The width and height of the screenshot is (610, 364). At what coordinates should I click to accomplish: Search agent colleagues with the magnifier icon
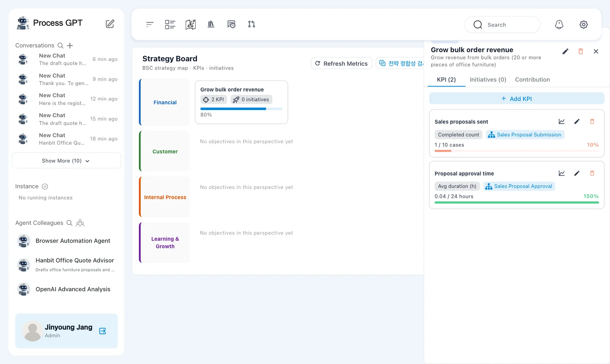pos(69,223)
